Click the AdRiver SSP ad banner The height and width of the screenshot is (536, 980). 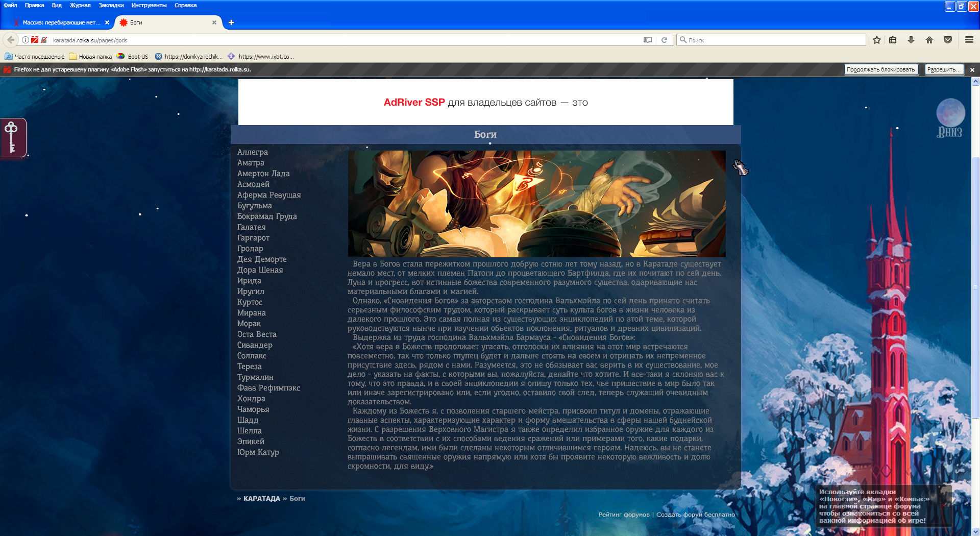point(485,102)
